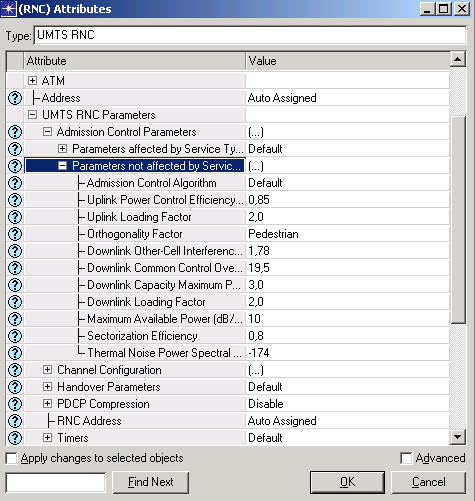This screenshot has height=501, width=475.
Task: Click help icon for Channel Configuration
Action: (15, 370)
